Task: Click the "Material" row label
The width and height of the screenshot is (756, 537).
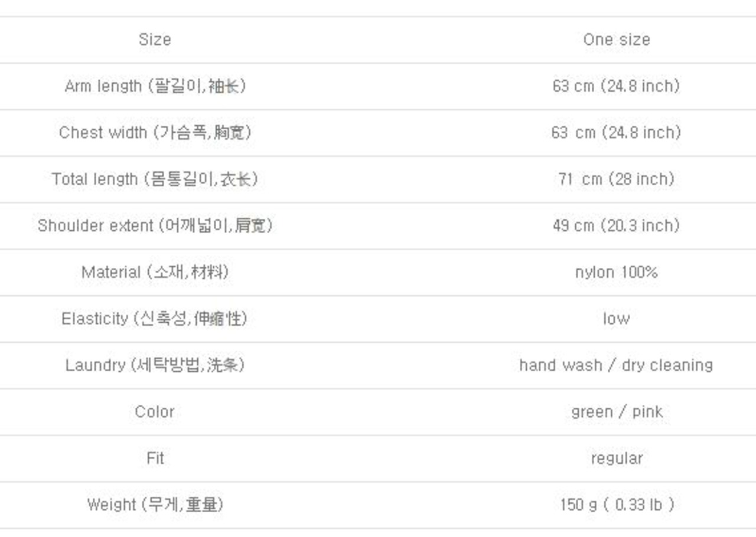Action: 155,272
